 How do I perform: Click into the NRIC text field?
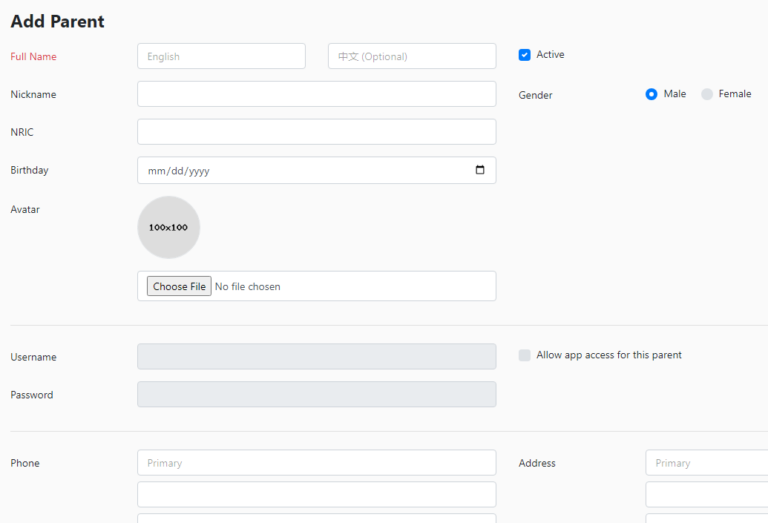click(x=316, y=132)
